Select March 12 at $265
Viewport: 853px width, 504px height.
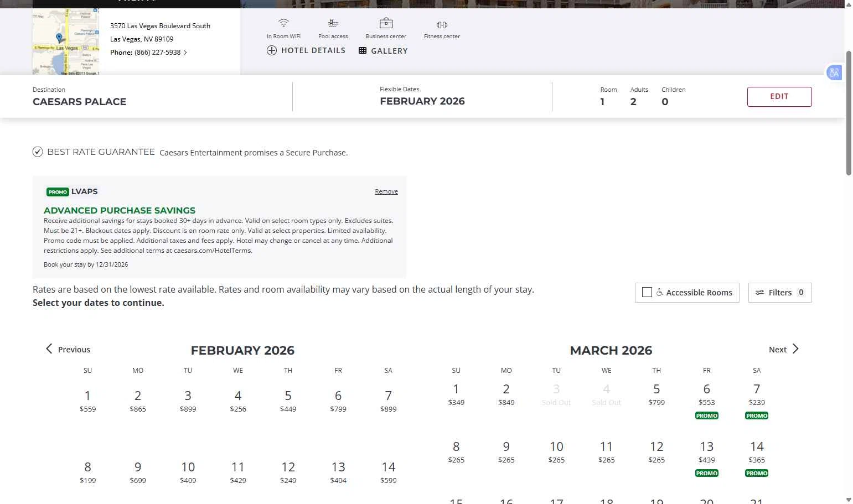[656, 452]
